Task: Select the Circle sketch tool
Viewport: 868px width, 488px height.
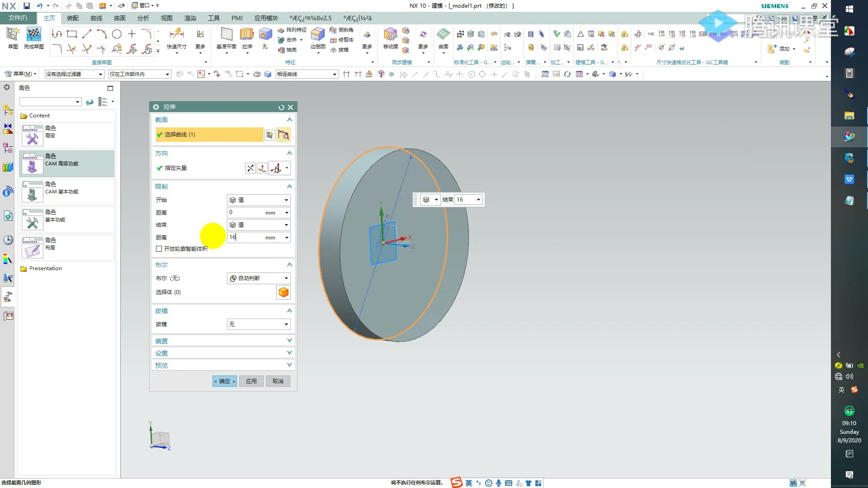Action: (117, 34)
